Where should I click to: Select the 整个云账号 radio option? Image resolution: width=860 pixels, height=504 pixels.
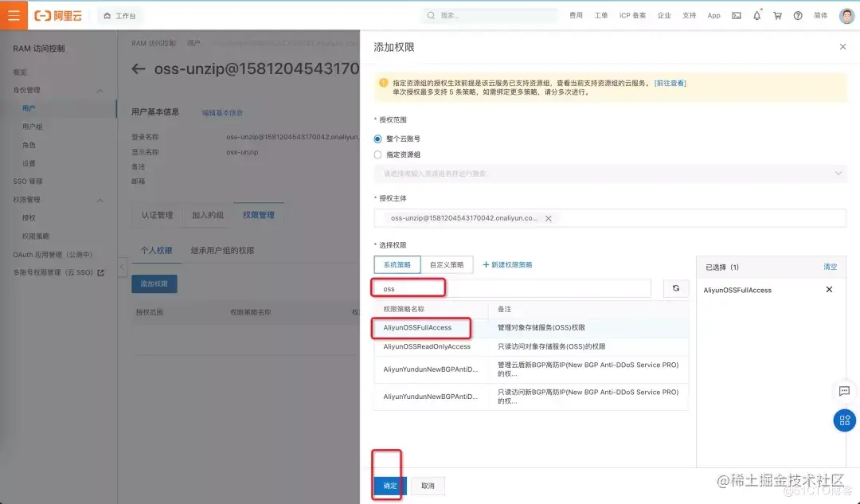click(x=377, y=139)
